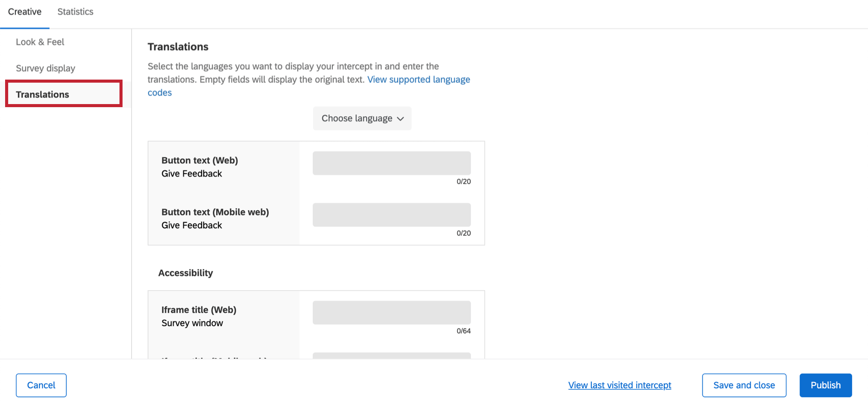Click the Iframe title (Web) input field

[392, 313]
